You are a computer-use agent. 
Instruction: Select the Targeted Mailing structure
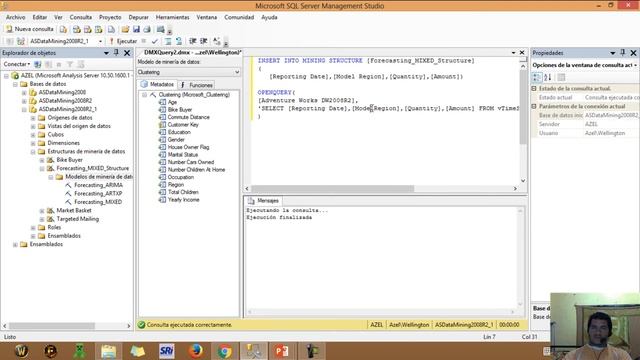(x=78, y=219)
